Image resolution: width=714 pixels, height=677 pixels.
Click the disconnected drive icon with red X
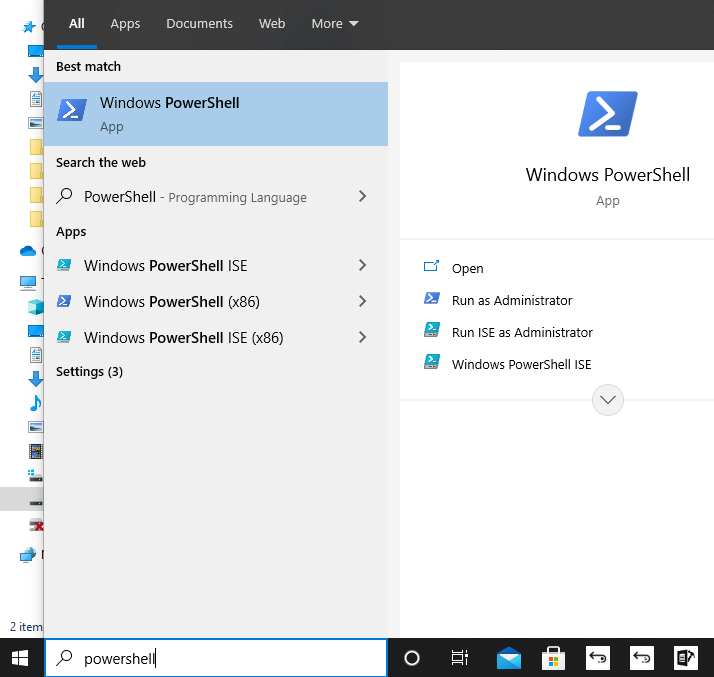pos(36,525)
